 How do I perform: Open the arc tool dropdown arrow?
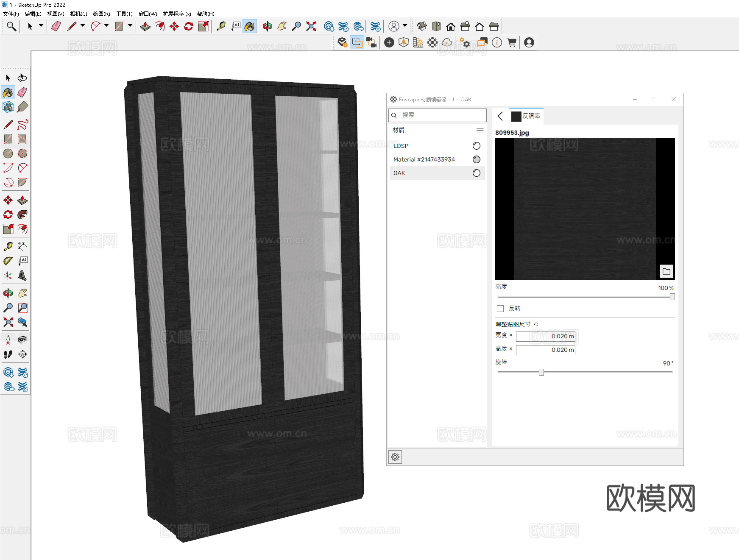pos(106,26)
